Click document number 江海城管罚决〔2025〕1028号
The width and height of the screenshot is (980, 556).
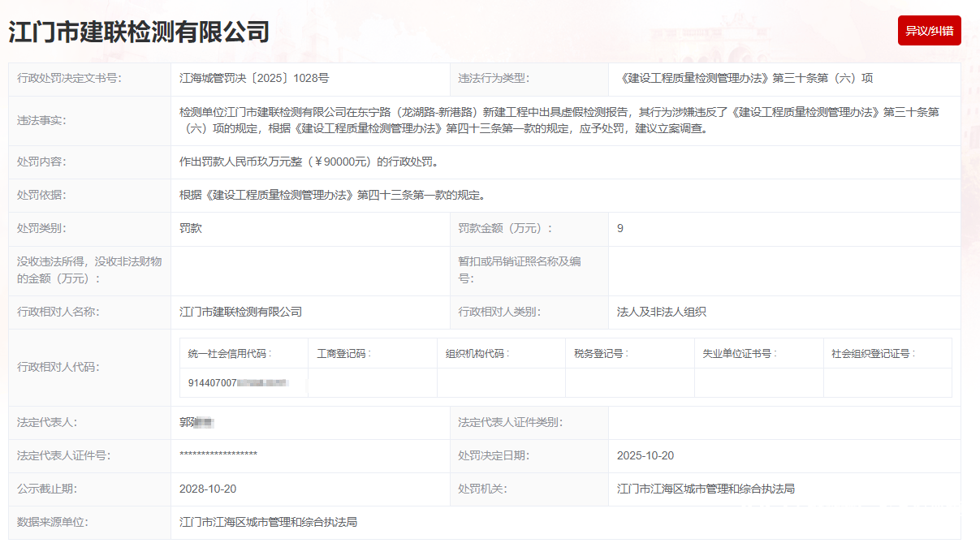tap(254, 79)
